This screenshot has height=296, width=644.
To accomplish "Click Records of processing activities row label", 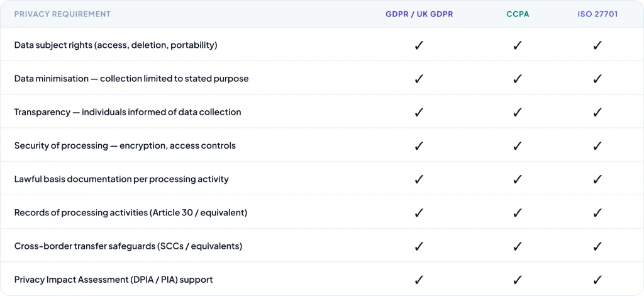I will (x=131, y=213).
